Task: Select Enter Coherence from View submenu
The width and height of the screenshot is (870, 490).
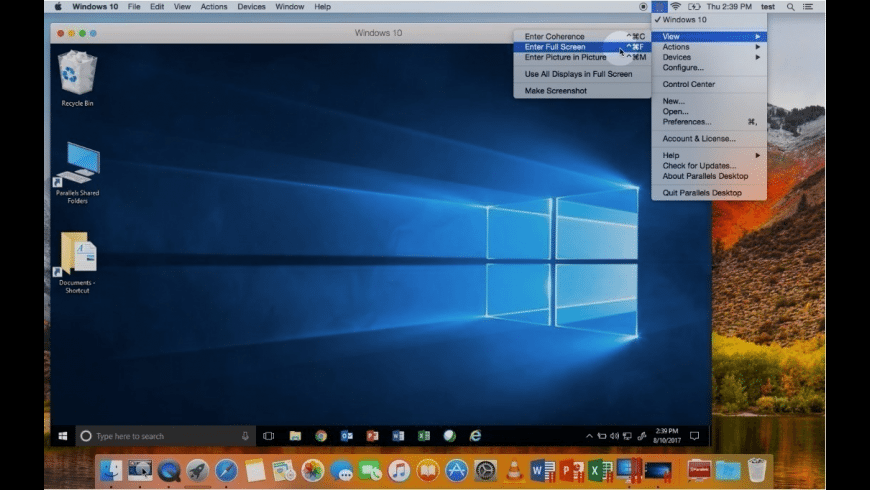Action: tap(555, 37)
